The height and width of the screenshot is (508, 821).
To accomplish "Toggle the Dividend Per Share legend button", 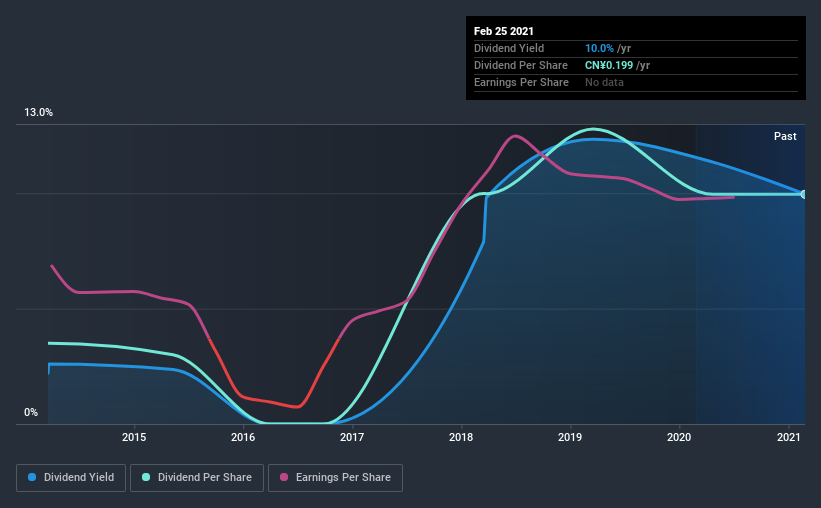I will point(197,478).
